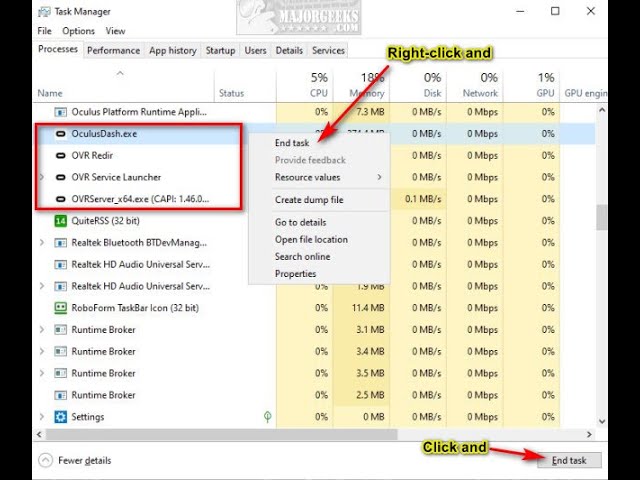640x480 pixels.
Task: Click the OVR Redir process icon
Action: (x=60, y=156)
